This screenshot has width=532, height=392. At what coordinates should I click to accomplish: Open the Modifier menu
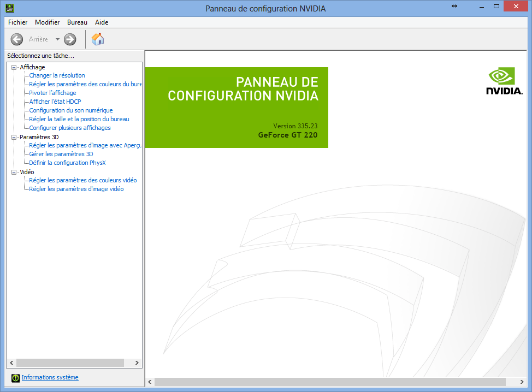tap(47, 22)
